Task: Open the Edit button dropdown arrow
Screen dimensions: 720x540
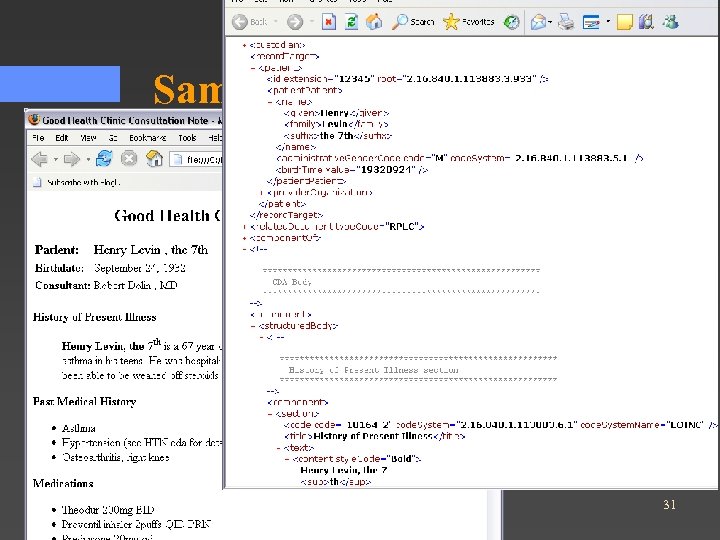Action: (x=608, y=22)
